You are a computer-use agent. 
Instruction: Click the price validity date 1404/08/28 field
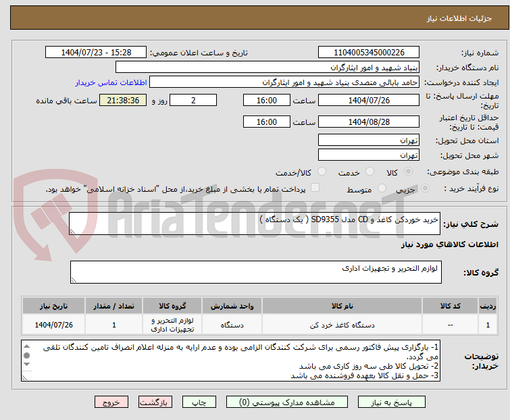tap(369, 122)
